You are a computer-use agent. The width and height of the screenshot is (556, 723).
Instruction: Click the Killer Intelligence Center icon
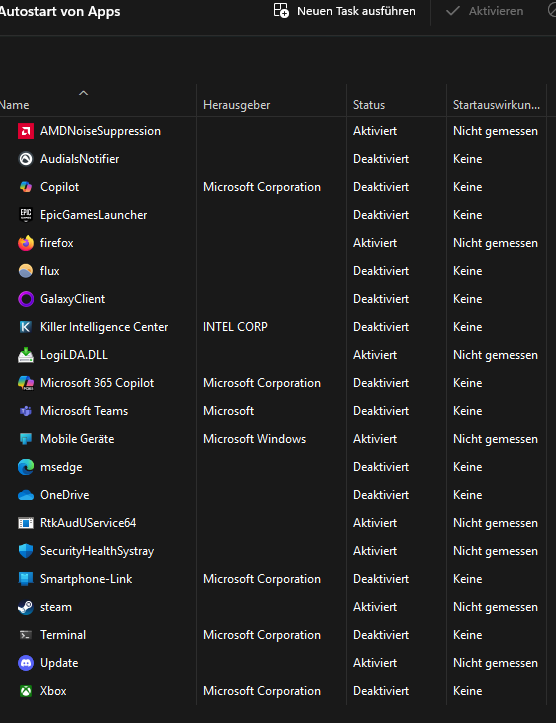tap(26, 327)
